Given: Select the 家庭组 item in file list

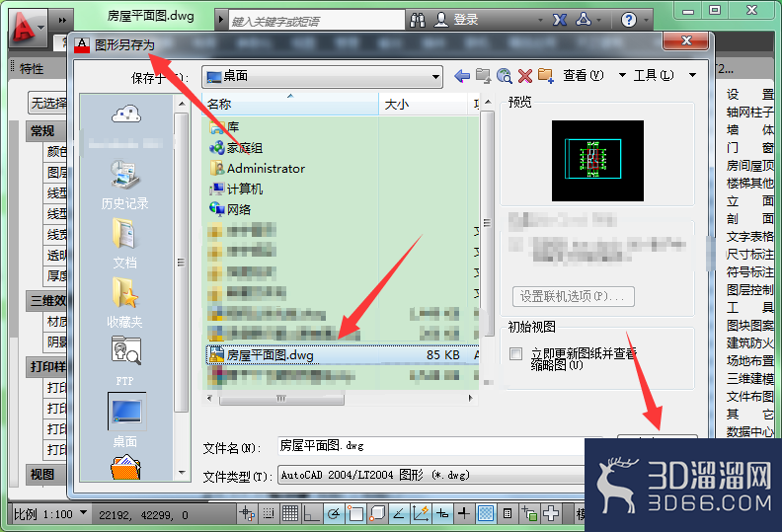Looking at the screenshot, I should (x=236, y=148).
